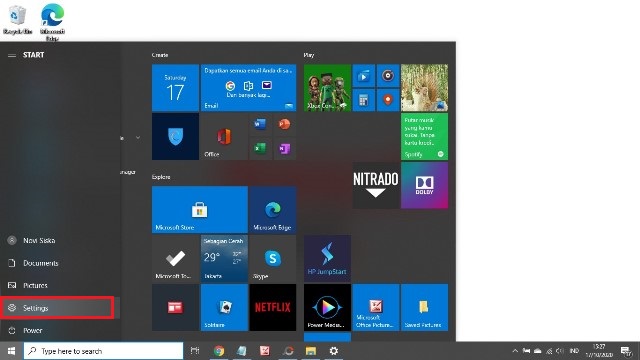Click the Type here to search box
This screenshot has height=360, width=640.
103,351
